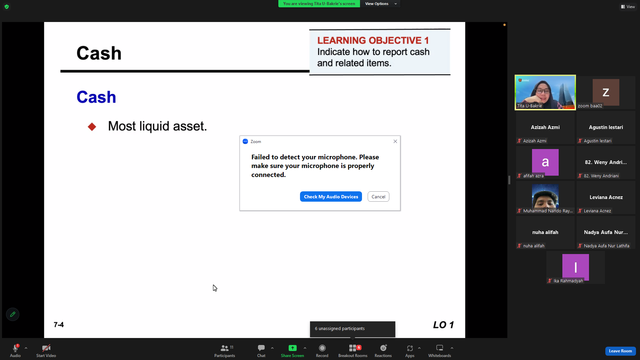
Task: Begin recording with Record button
Action: [x=322, y=350]
